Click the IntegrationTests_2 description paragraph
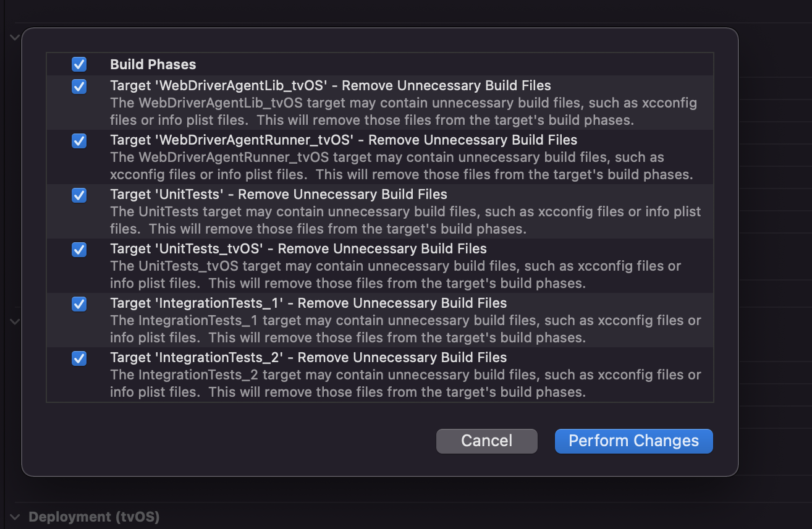Viewport: 812px width, 529px height. tap(405, 383)
